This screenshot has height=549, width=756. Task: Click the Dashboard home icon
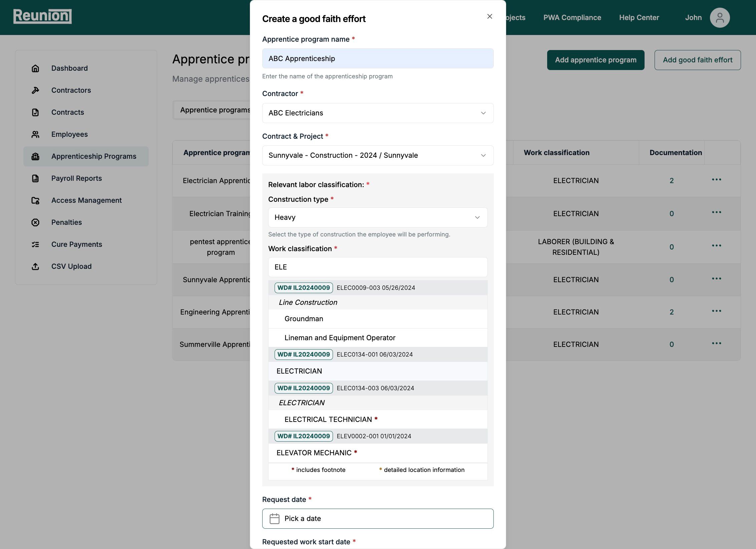coord(35,68)
